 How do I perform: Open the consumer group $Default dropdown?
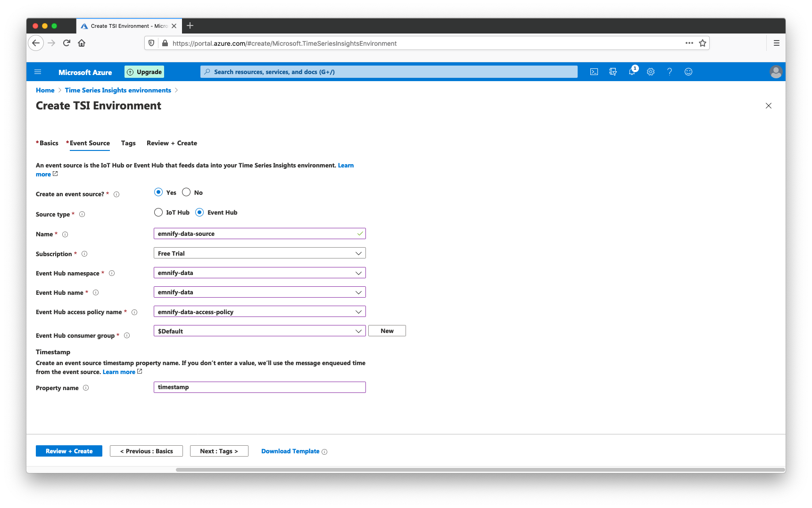pos(260,331)
